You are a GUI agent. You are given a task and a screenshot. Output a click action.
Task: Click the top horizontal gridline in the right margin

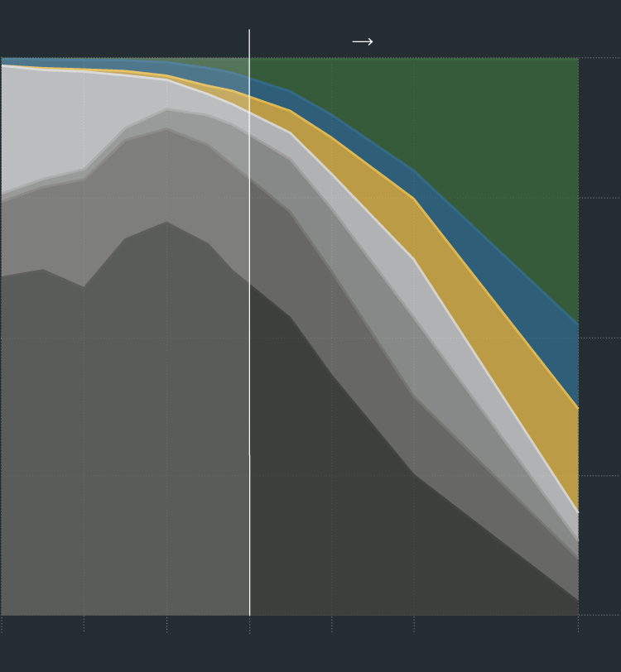599,58
